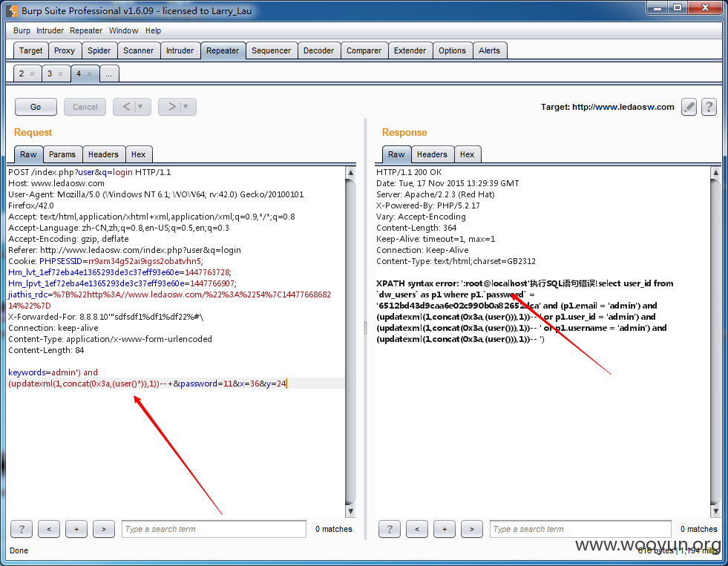Image resolution: width=728 pixels, height=566 pixels.
Task: Switch to the Comparer tool tab
Action: click(x=364, y=50)
